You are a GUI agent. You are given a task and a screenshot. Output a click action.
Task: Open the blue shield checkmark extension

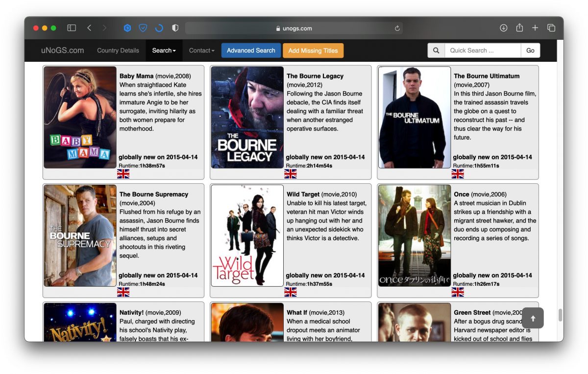pyautogui.click(x=143, y=28)
